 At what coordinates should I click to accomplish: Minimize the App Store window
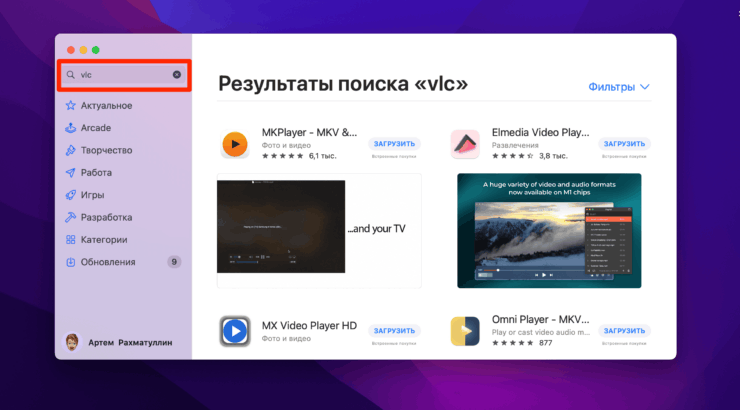tap(83, 50)
